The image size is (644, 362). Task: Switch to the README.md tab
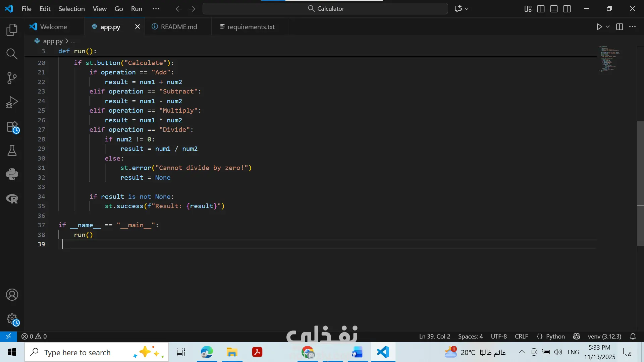point(178,27)
